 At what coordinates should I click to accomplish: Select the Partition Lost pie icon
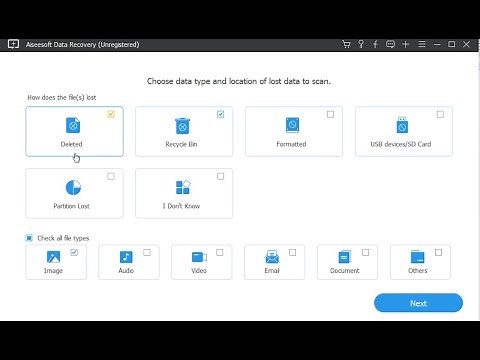[x=73, y=187]
